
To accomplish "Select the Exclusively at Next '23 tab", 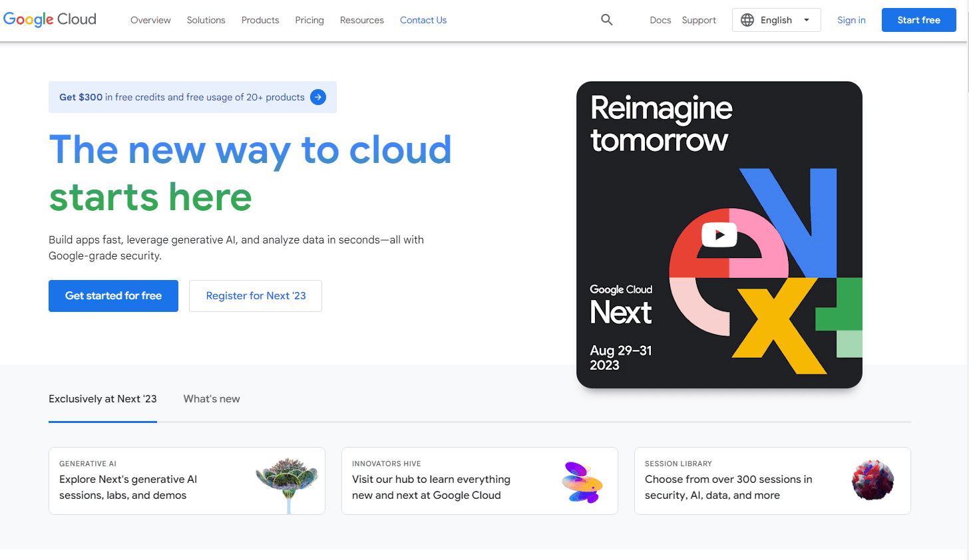I will [102, 399].
